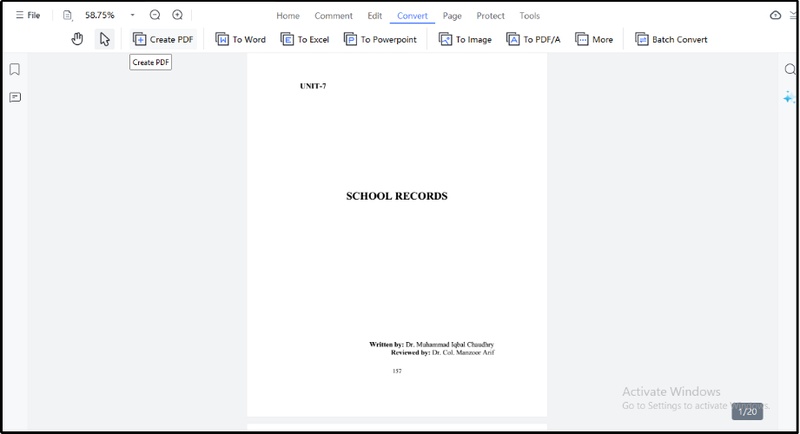Open the File menu

tap(28, 15)
